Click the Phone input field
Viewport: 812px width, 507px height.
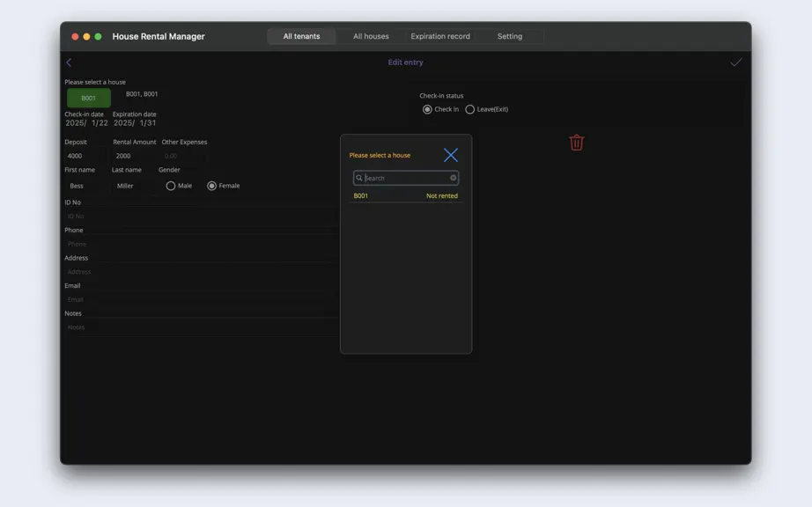point(202,244)
